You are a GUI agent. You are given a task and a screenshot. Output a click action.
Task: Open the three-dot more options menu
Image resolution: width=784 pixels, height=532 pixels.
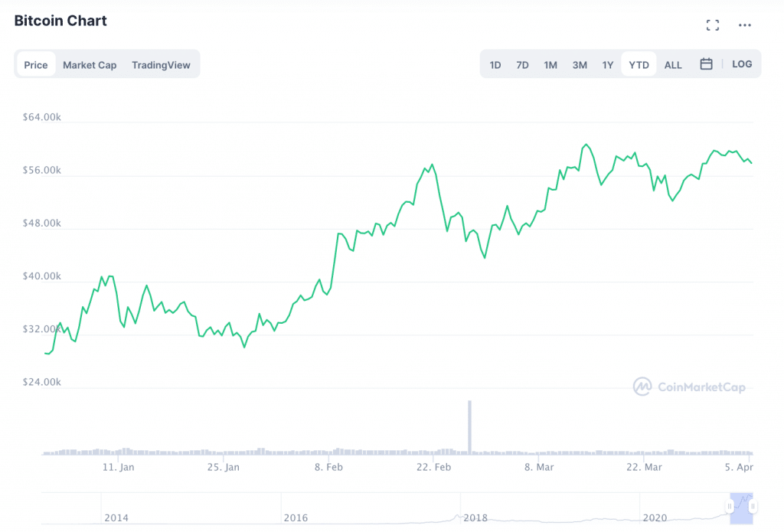pyautogui.click(x=745, y=25)
